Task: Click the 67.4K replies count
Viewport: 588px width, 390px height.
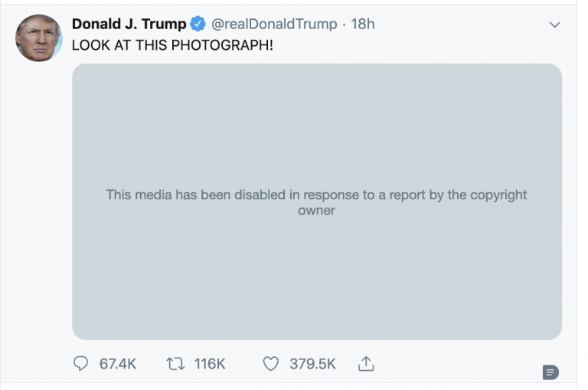Action: click(x=118, y=364)
